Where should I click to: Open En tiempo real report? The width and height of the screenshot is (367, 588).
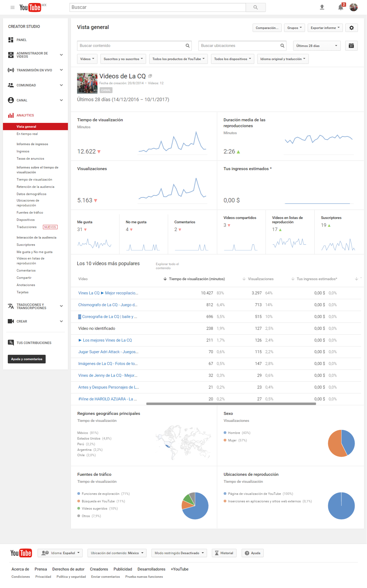tap(27, 134)
